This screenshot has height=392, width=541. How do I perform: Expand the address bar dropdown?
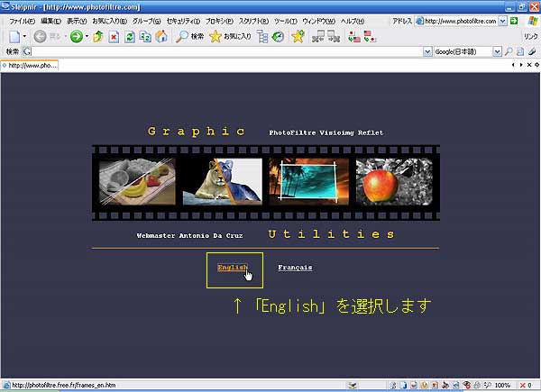click(503, 21)
